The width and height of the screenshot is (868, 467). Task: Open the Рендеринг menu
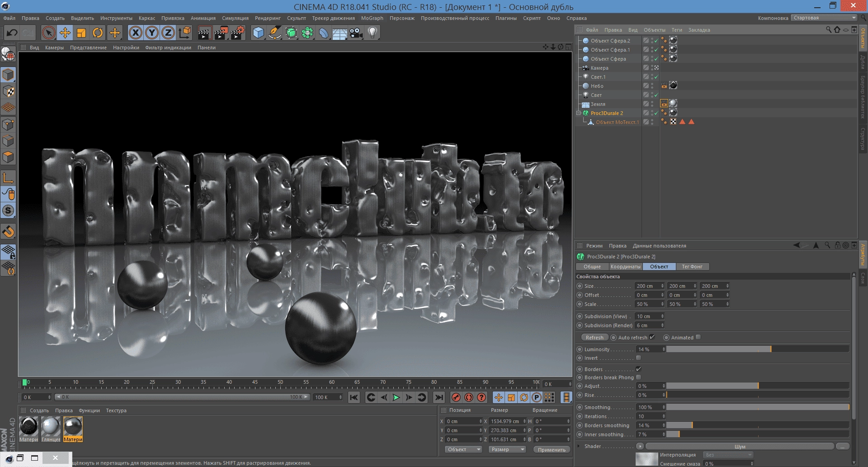pos(268,18)
